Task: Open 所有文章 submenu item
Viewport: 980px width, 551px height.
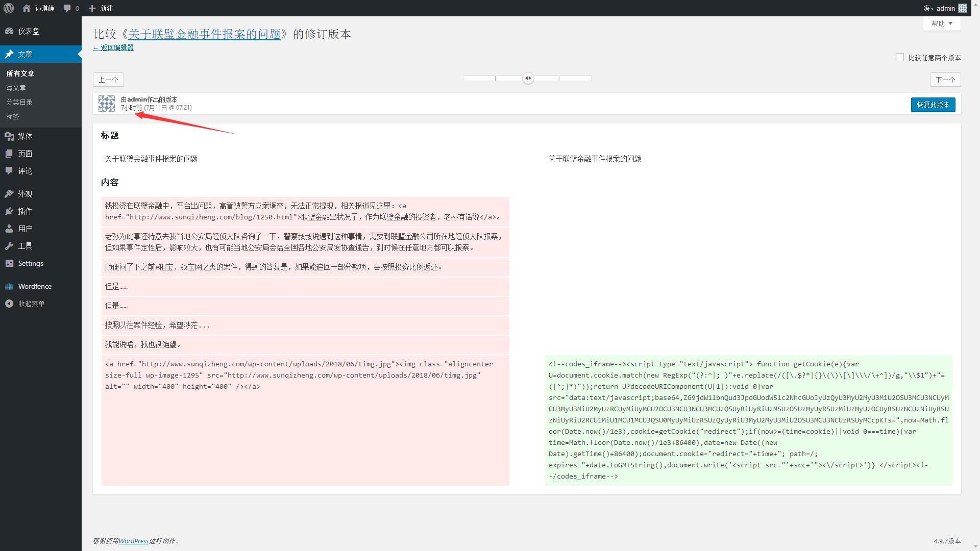Action: 20,73
